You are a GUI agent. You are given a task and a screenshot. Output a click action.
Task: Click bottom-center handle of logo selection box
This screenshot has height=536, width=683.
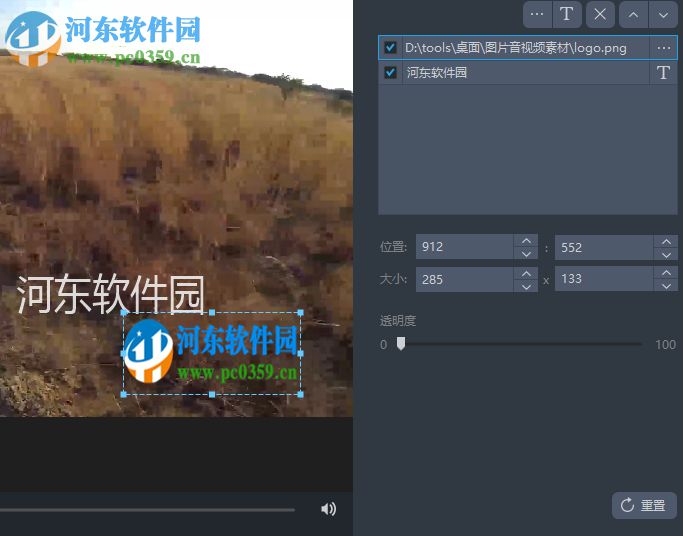coord(212,394)
